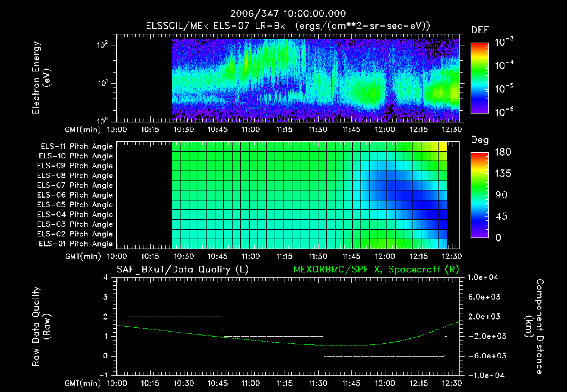
Task: Click the "ELS-05 Pitch Angle" row label
Action: (75, 205)
